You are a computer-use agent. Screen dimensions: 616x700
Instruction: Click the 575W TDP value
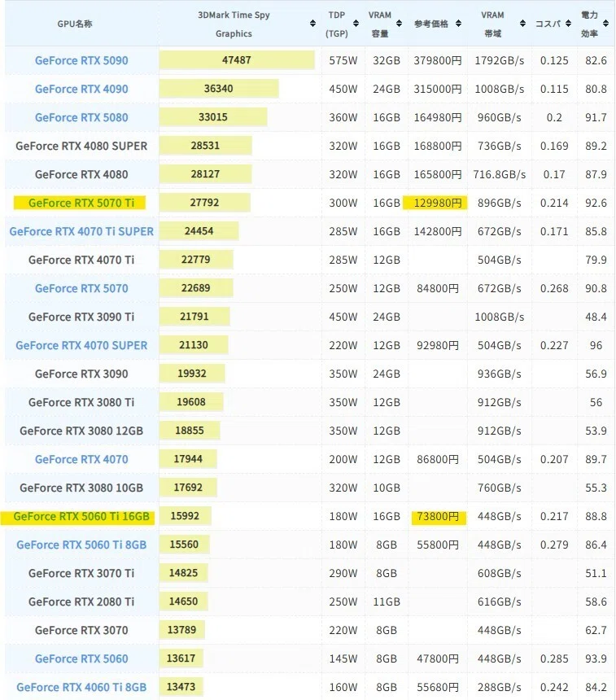click(x=343, y=60)
